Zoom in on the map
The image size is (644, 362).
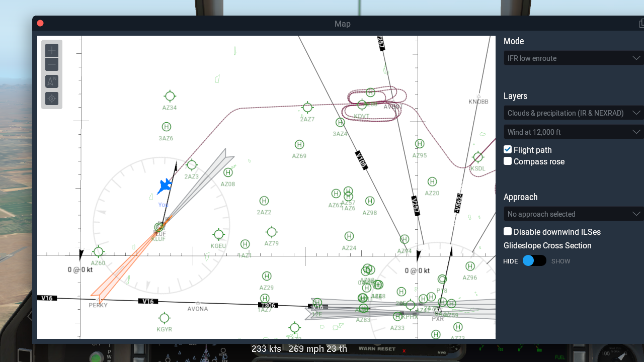point(52,50)
